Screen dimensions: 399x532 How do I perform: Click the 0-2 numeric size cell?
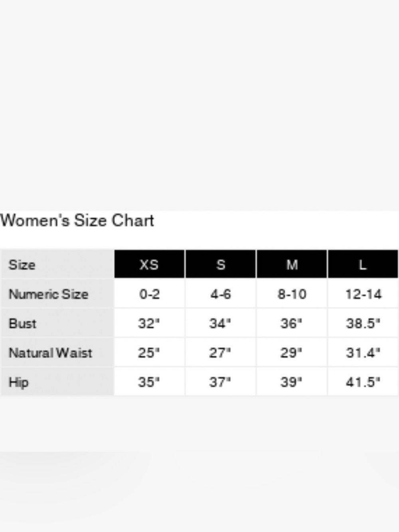(x=149, y=294)
